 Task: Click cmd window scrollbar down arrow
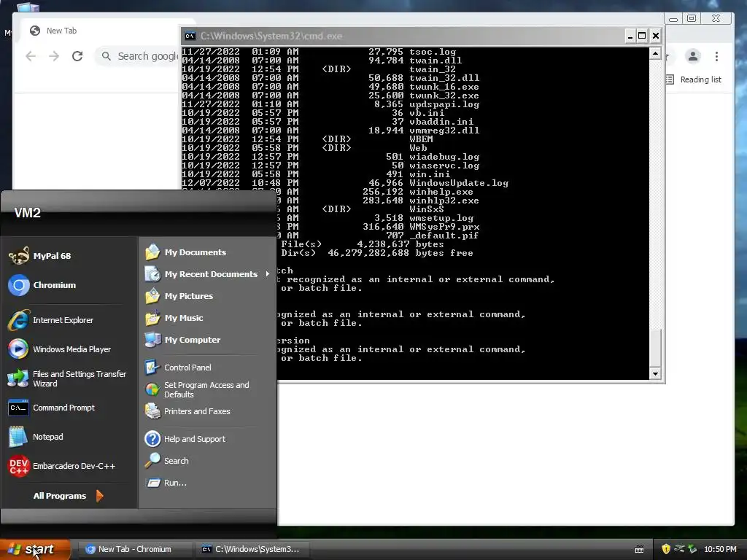tap(656, 374)
